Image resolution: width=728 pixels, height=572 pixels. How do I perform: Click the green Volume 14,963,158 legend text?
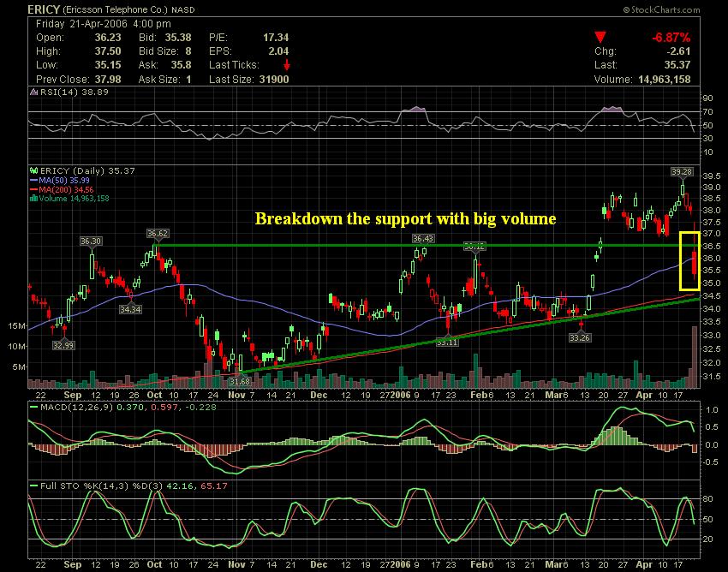point(74,199)
